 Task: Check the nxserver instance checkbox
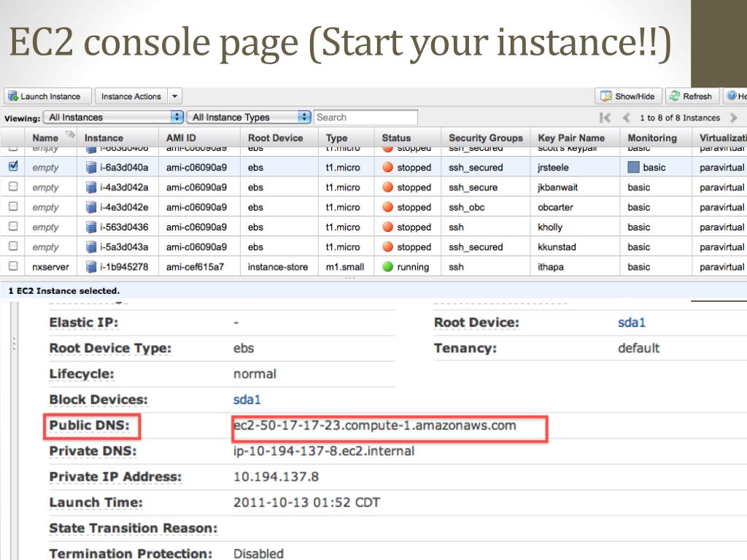coord(13,265)
